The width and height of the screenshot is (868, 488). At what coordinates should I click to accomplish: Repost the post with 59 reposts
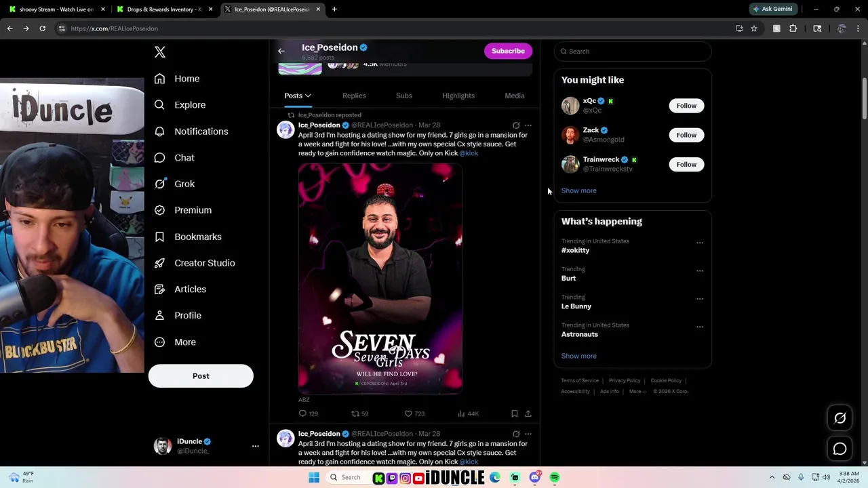359,413
